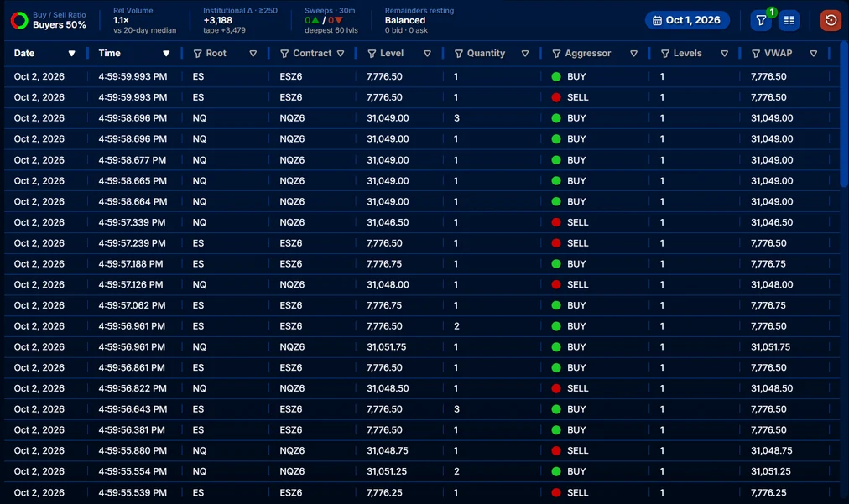Image resolution: width=849 pixels, height=504 pixels.
Task: Click the green BUY dot at 4:59:55.554 PM
Action: (556, 471)
